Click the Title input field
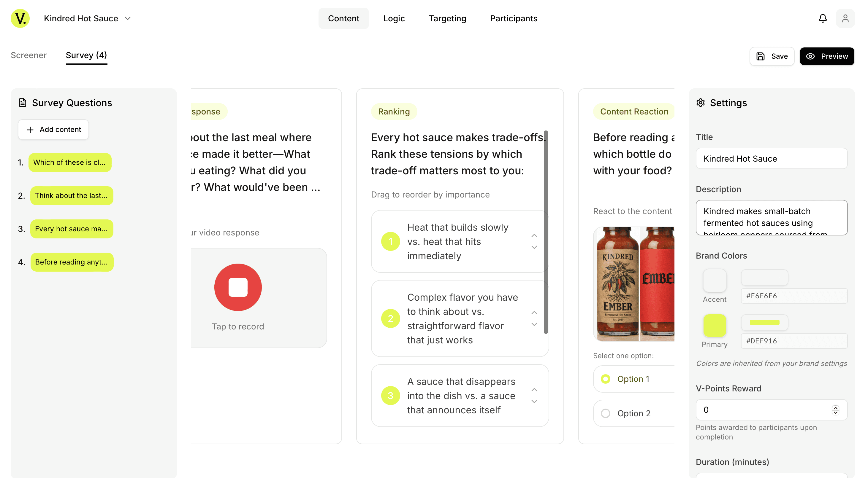The height and width of the screenshot is (478, 868). 771,159
